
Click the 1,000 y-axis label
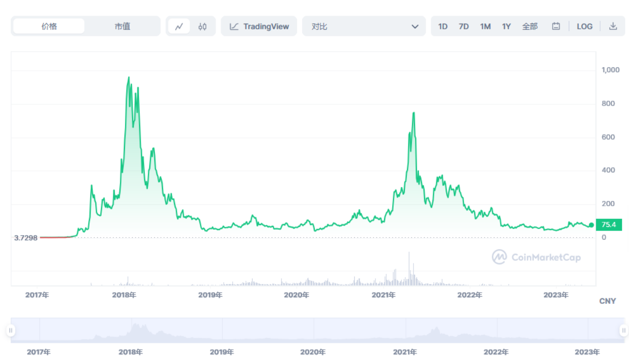[610, 70]
